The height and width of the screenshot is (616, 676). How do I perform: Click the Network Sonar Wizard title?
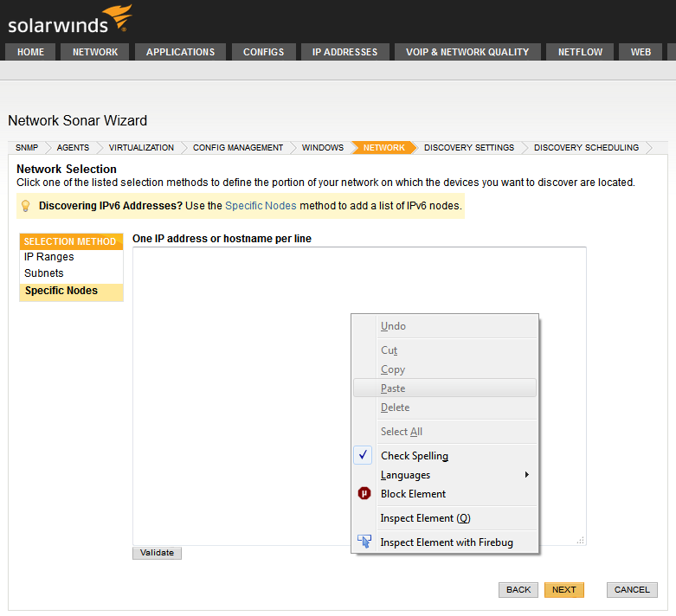[78, 120]
